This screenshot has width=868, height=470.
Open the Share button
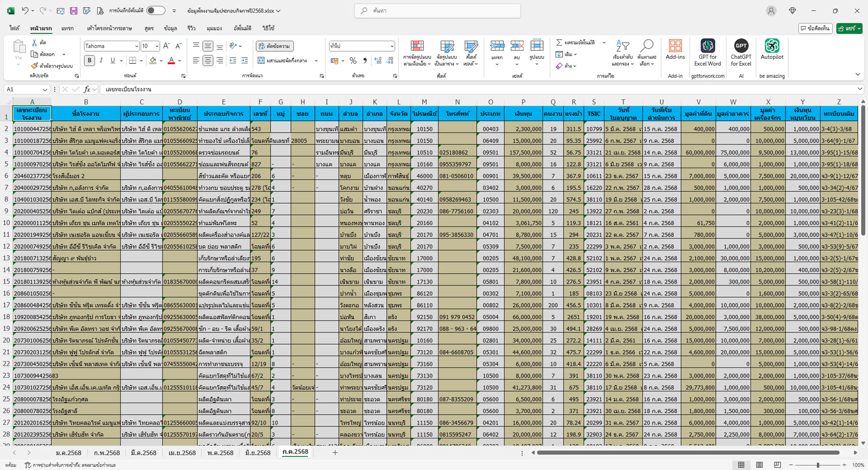pyautogui.click(x=849, y=29)
